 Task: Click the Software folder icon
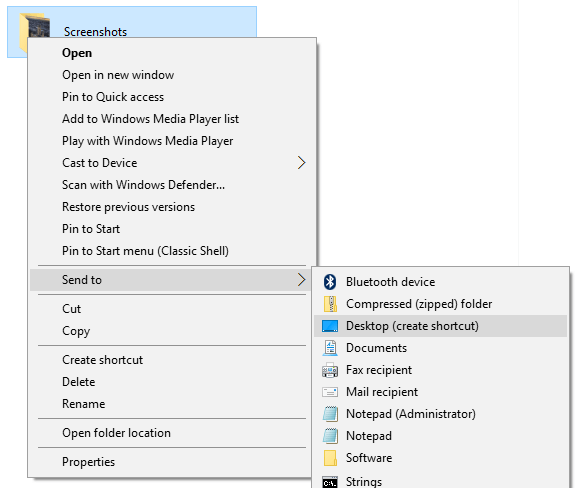click(x=330, y=458)
